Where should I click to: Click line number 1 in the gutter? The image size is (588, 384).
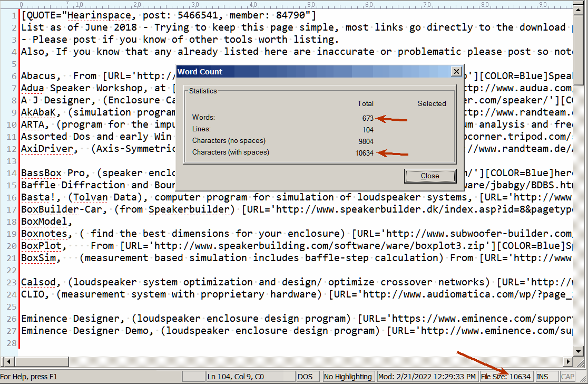[x=14, y=16]
